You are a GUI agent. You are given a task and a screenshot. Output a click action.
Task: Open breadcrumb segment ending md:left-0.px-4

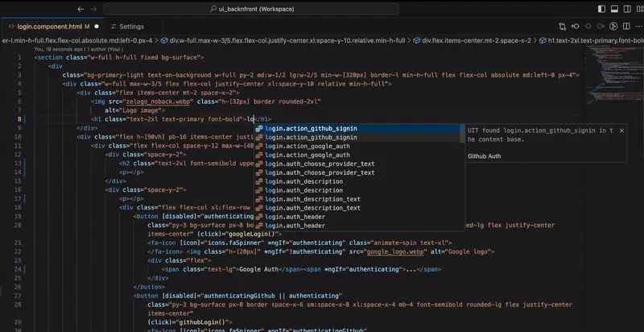(x=76, y=40)
